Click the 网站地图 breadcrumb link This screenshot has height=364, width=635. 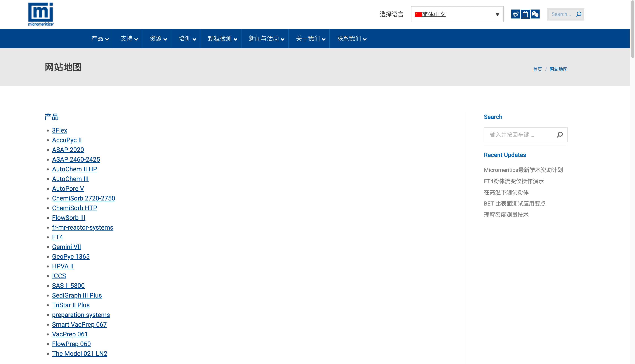point(558,69)
